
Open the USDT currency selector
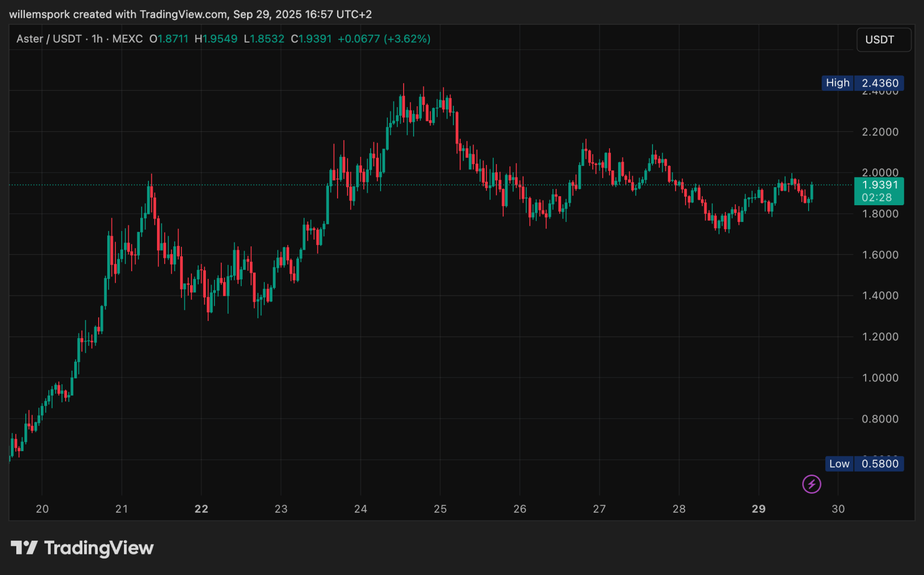point(883,40)
